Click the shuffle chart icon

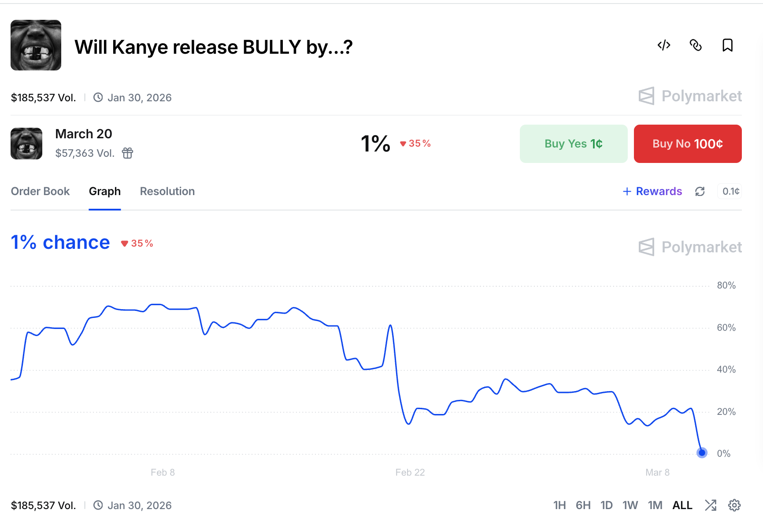[711, 505]
